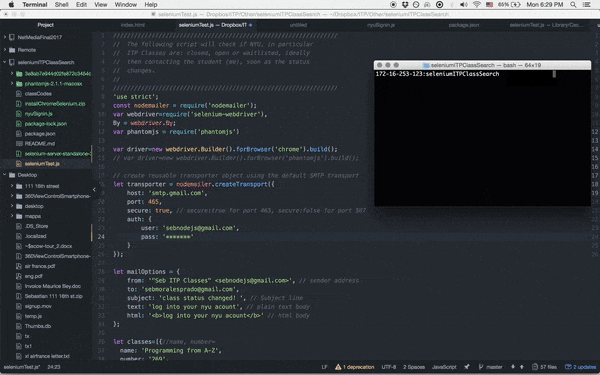Viewport: 600px width, 375px height.
Task: Click the pin icon in status bar
Action: click(x=467, y=367)
